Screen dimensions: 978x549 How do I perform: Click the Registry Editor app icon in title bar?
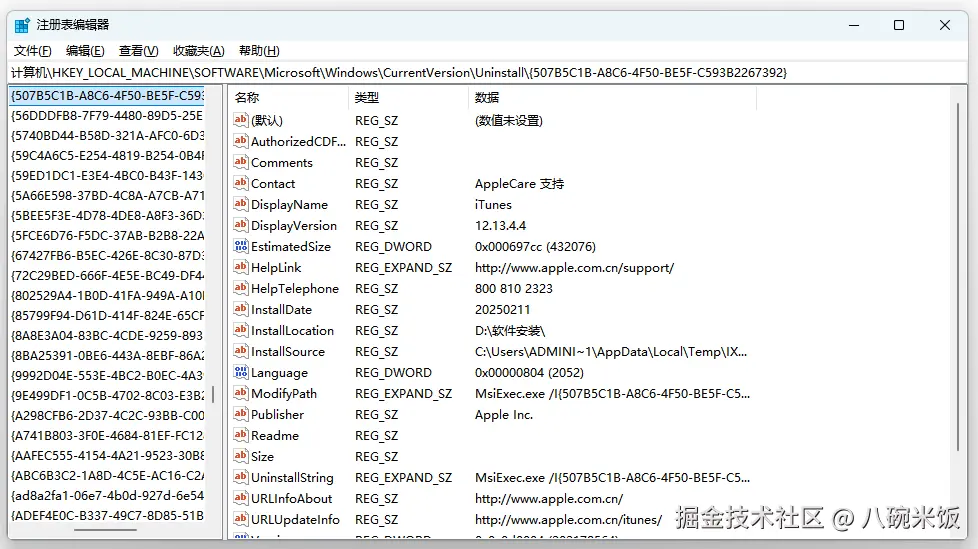(x=22, y=25)
